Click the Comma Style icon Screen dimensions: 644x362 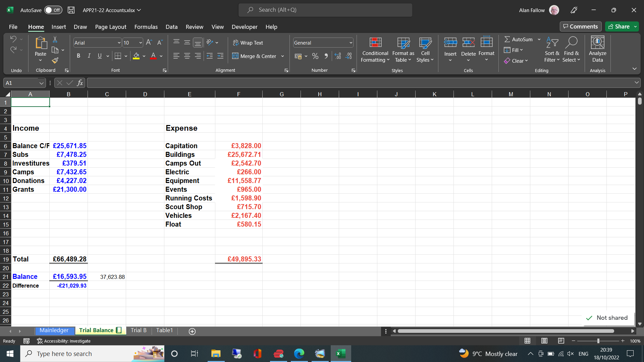(x=326, y=56)
